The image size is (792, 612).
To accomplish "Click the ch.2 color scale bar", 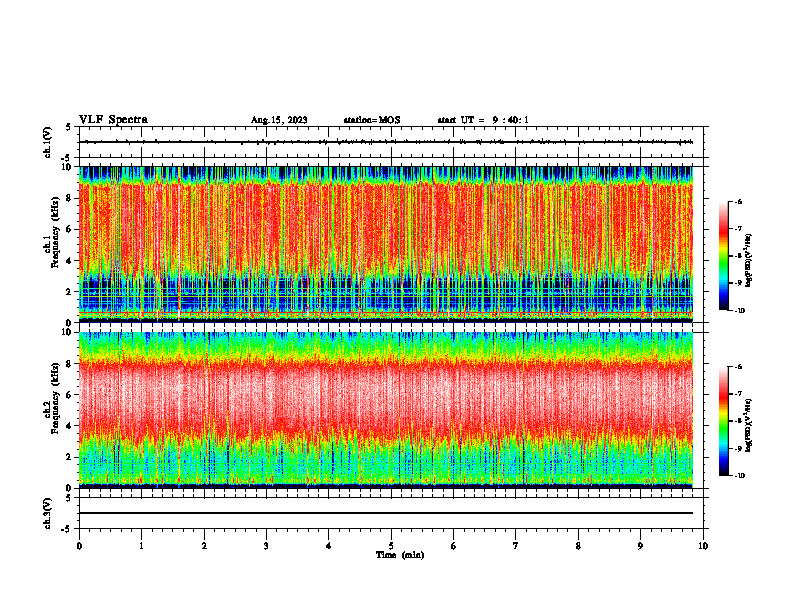I will tap(723, 421).
